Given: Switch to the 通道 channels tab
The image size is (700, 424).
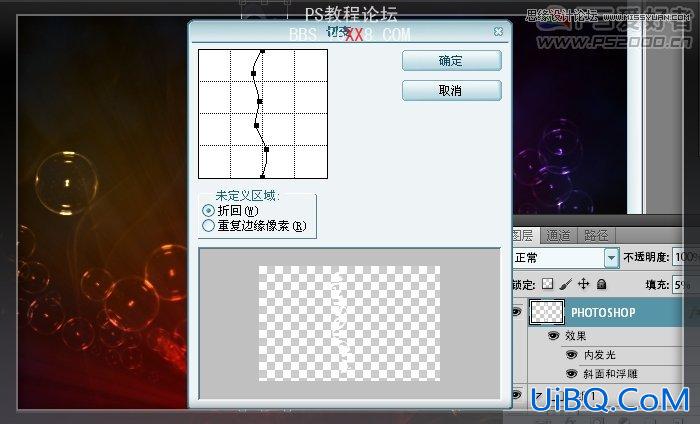Looking at the screenshot, I should click(x=558, y=236).
